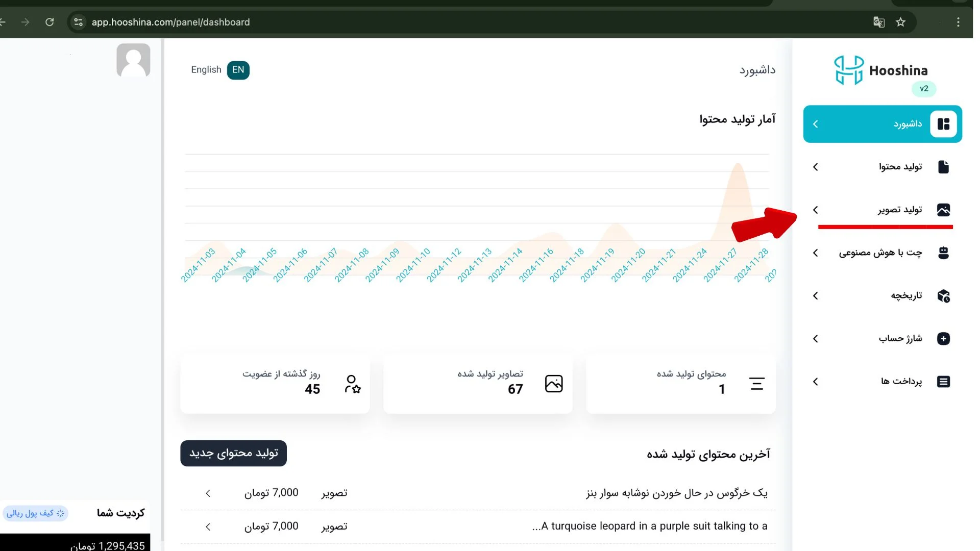Select تاریخچه menu tab in sidebar
The width and height of the screenshot is (980, 551).
tap(881, 295)
